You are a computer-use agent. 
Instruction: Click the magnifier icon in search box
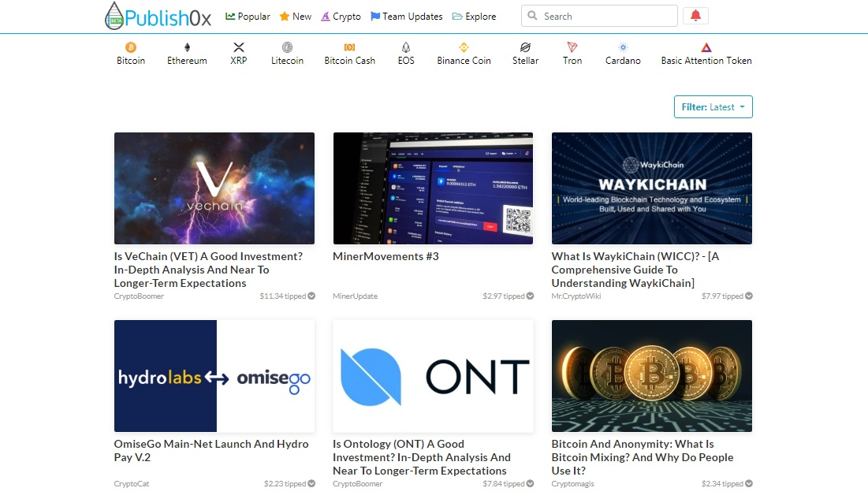(x=532, y=16)
